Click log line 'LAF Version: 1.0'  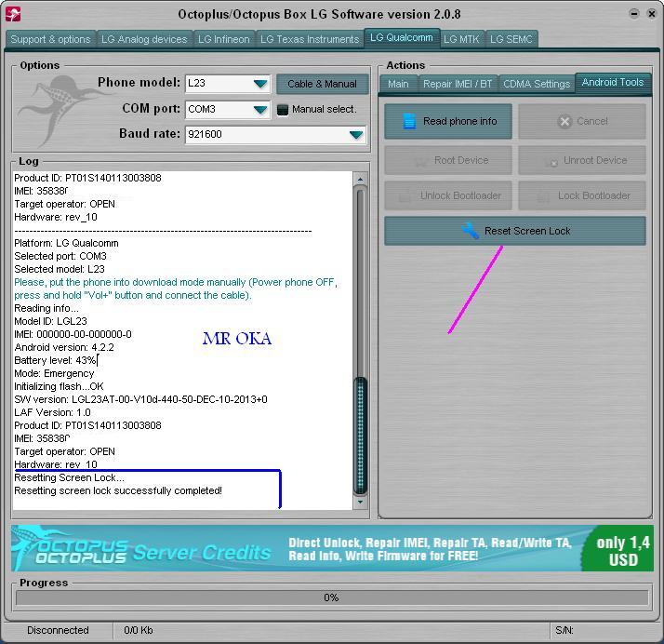click(52, 412)
